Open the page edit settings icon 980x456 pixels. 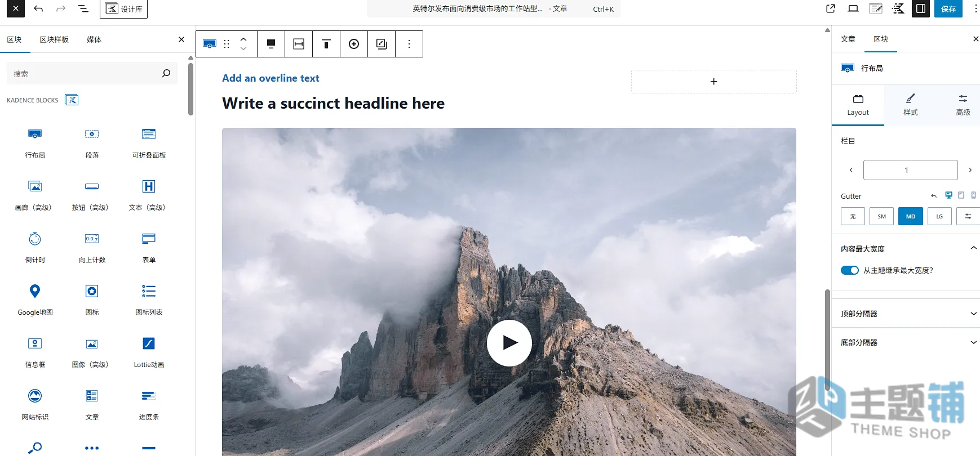(876, 8)
